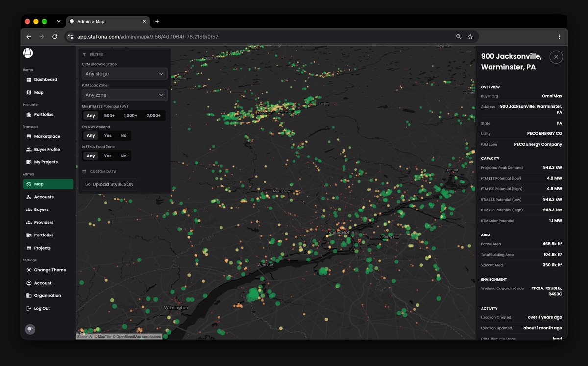Select Yes for On NWI Wetland
Image resolution: width=588 pixels, height=366 pixels.
pyautogui.click(x=108, y=135)
